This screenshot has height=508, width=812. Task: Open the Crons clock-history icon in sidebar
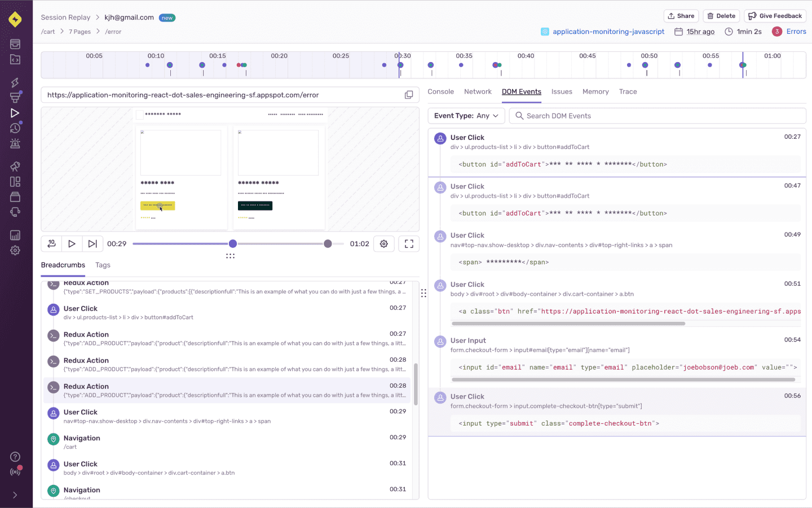[x=15, y=128]
